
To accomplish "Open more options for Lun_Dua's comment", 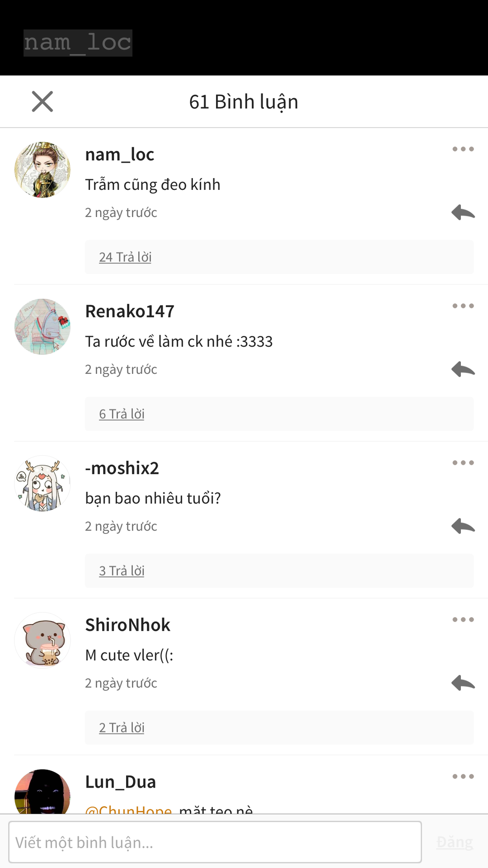I will point(463,776).
